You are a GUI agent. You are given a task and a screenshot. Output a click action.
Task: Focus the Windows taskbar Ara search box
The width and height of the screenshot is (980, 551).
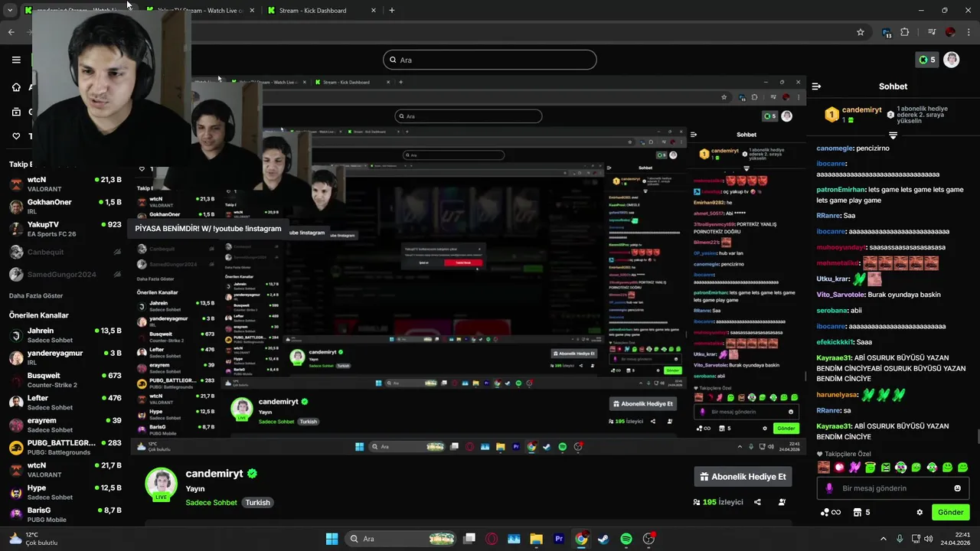point(399,539)
